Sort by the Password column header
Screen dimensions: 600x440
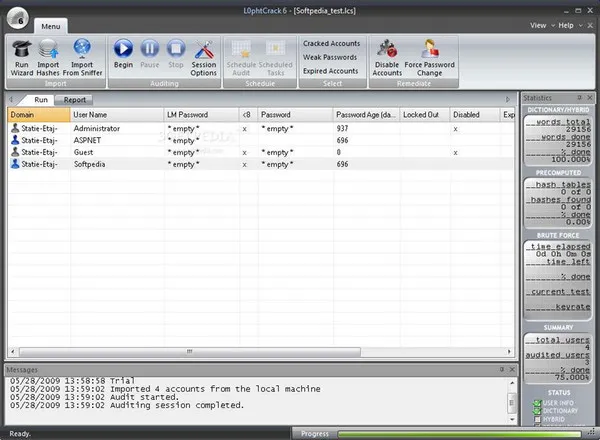coord(295,115)
